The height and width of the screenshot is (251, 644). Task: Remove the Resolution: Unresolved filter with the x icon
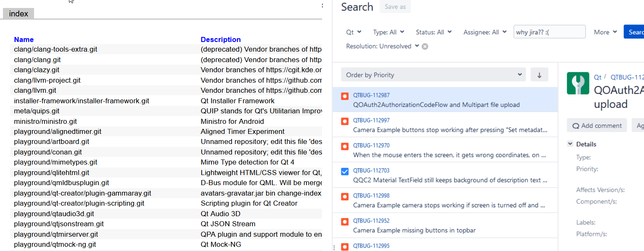pos(425,47)
